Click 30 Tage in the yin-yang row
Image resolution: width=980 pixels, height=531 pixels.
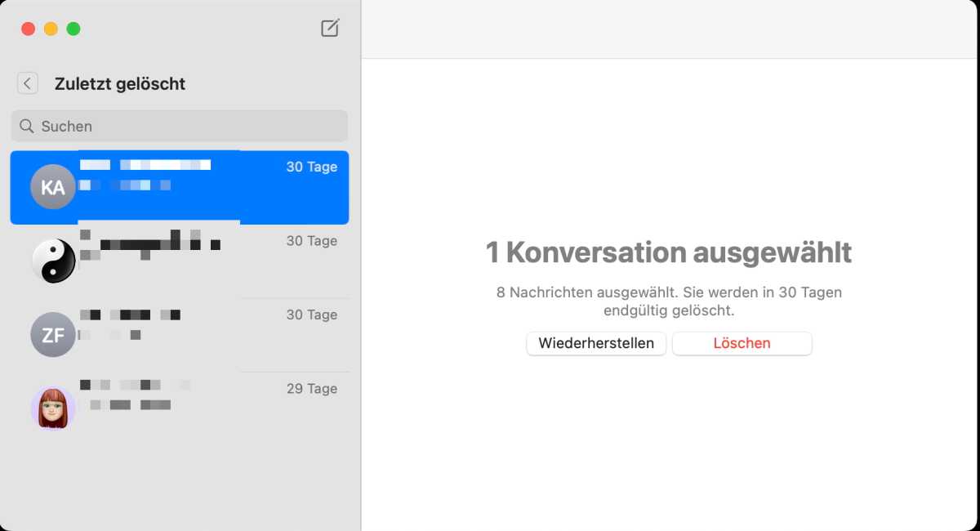[312, 241]
